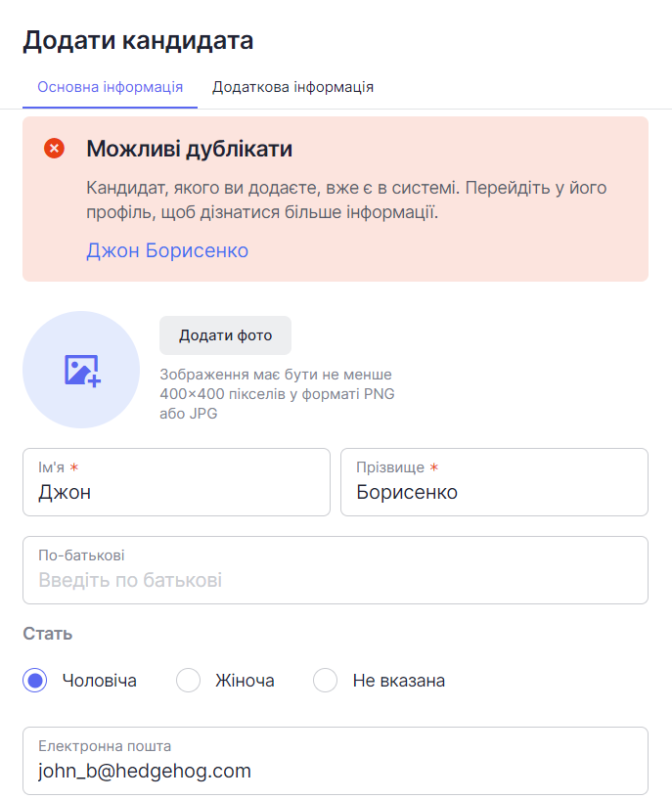Image resolution: width=672 pixels, height=799 pixels.
Task: Click the red asterisk next to Прізвище
Action: 433,466
